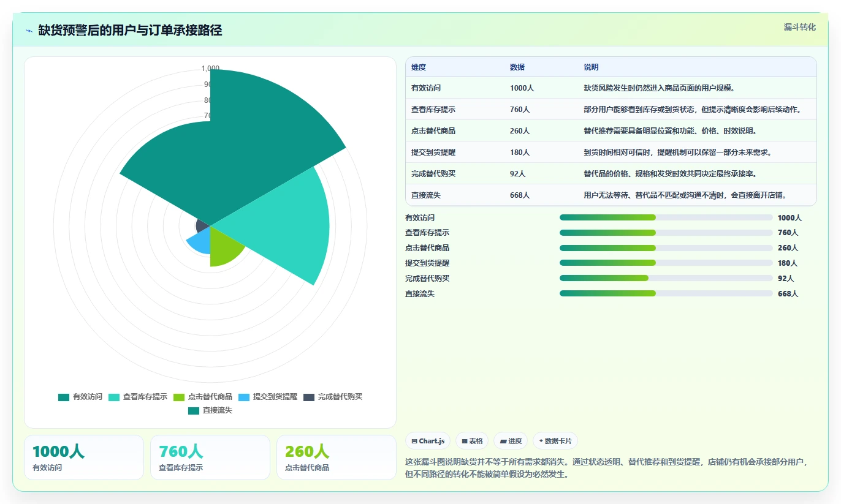841x504 pixels.
Task: Click the 数据卡片 tag chip
Action: point(555,441)
